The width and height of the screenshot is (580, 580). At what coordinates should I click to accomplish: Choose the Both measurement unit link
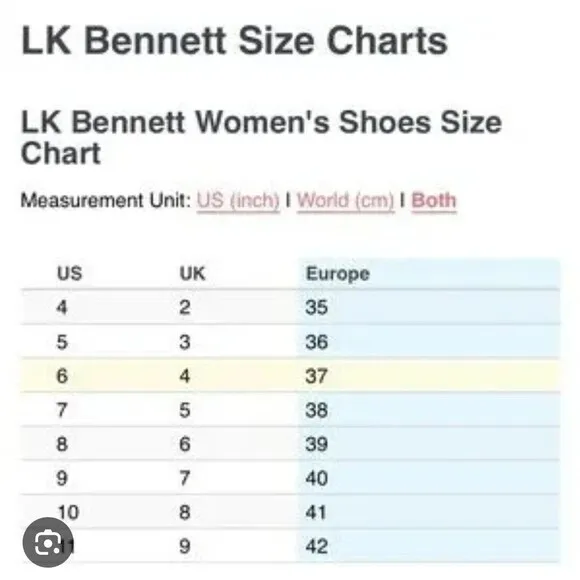click(x=434, y=200)
